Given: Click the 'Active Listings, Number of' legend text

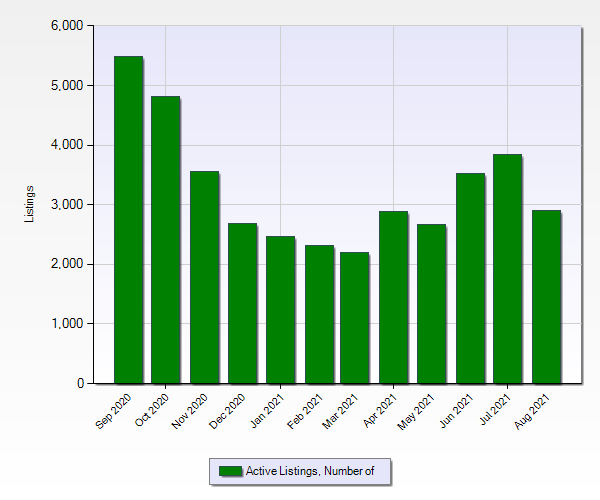Looking at the screenshot, I should pyautogui.click(x=309, y=471).
